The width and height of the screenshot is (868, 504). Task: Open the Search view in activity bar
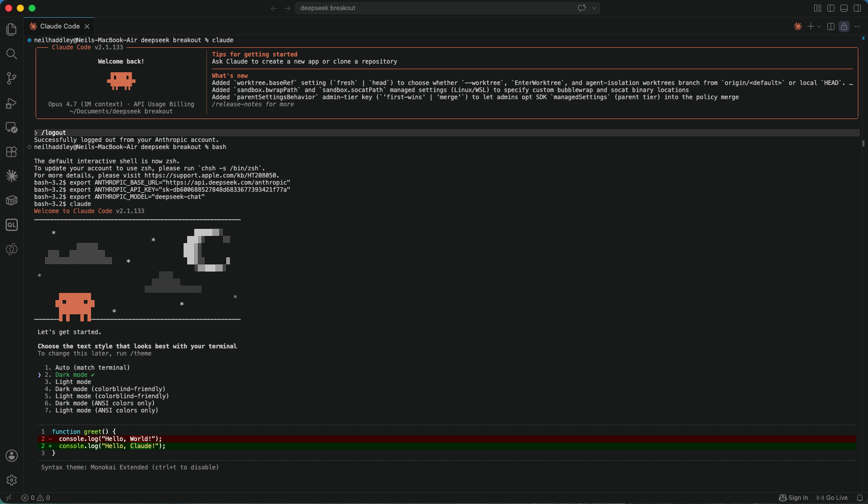pyautogui.click(x=11, y=54)
